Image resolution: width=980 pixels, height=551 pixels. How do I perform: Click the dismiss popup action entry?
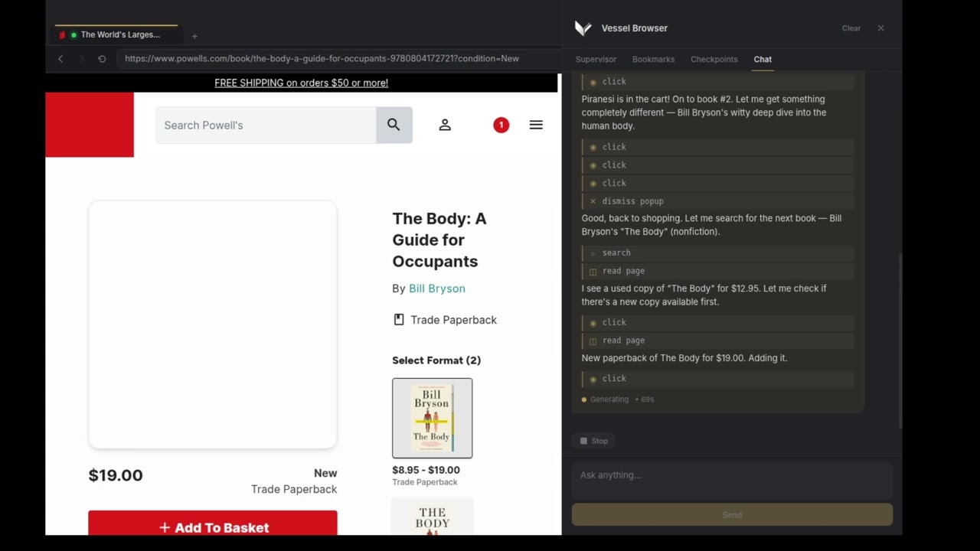click(717, 201)
